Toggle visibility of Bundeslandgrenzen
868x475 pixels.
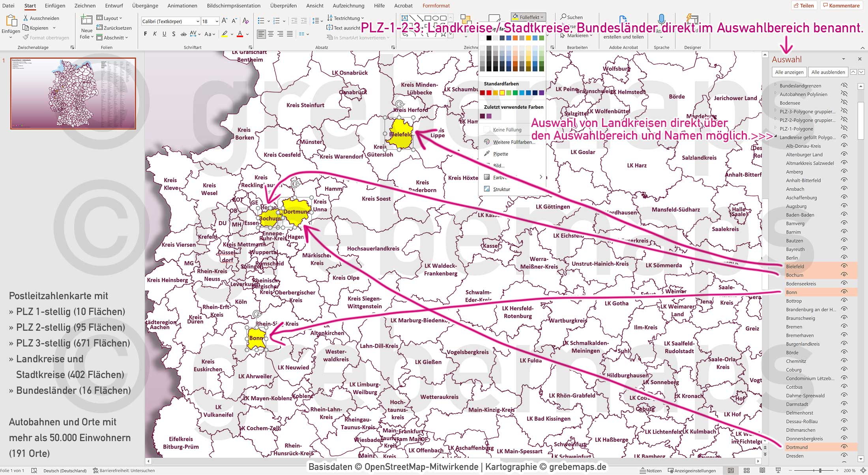click(844, 86)
